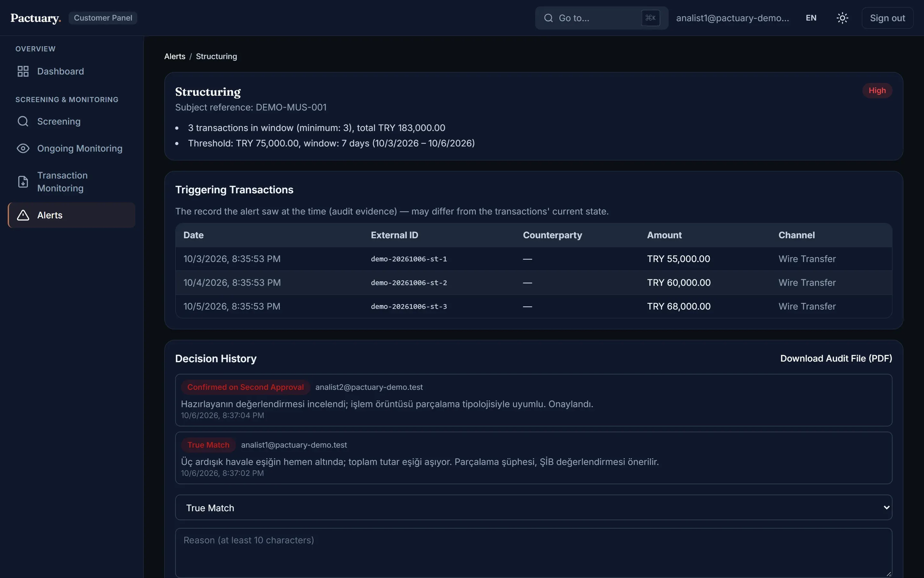
Task: Click Subject reference DEMO-MUS-001
Action: pyautogui.click(x=251, y=108)
